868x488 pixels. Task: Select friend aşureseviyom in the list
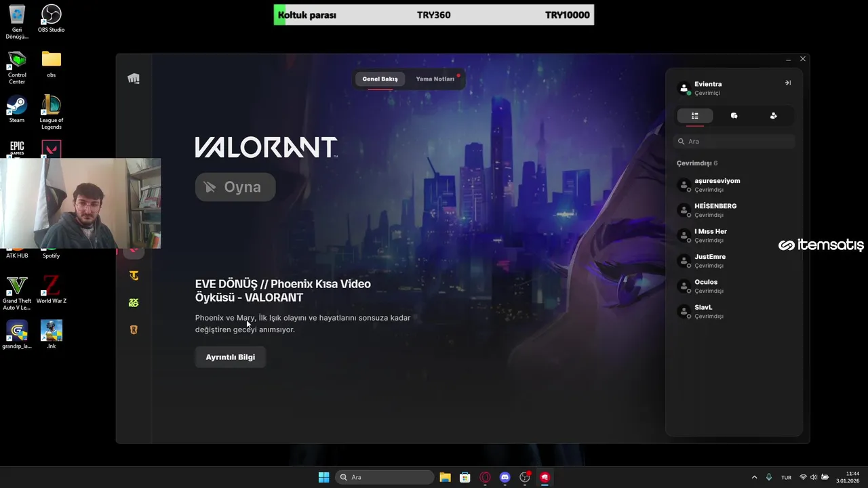(x=734, y=185)
